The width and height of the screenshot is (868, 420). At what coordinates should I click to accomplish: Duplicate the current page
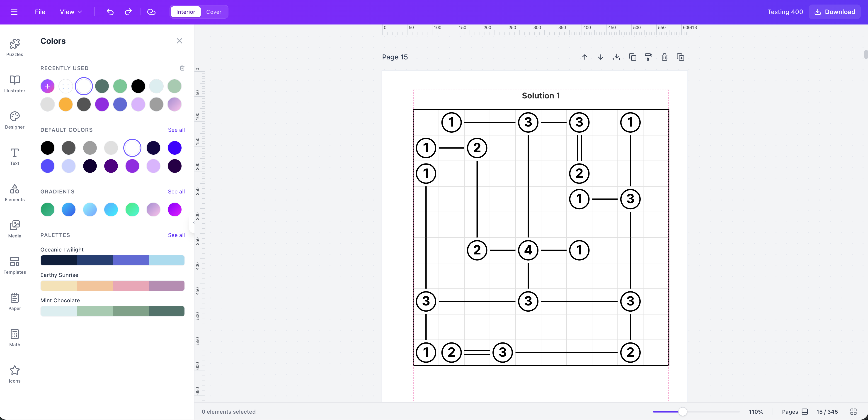tap(680, 57)
